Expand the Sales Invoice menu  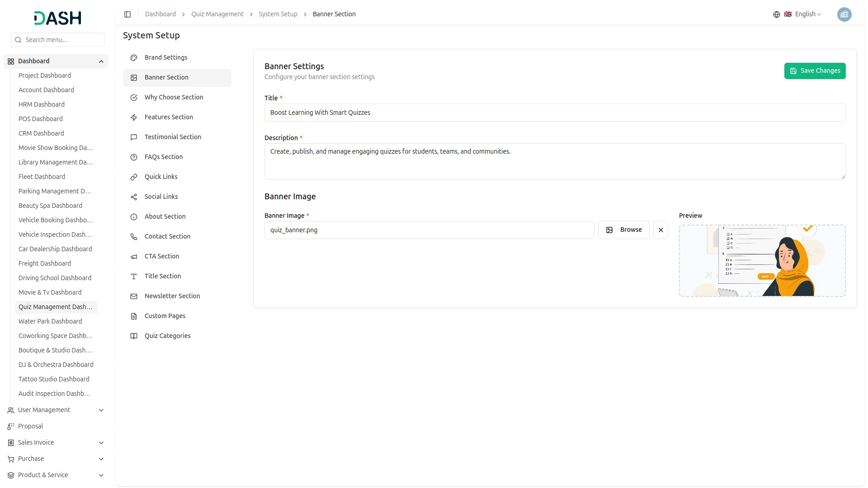(x=101, y=443)
